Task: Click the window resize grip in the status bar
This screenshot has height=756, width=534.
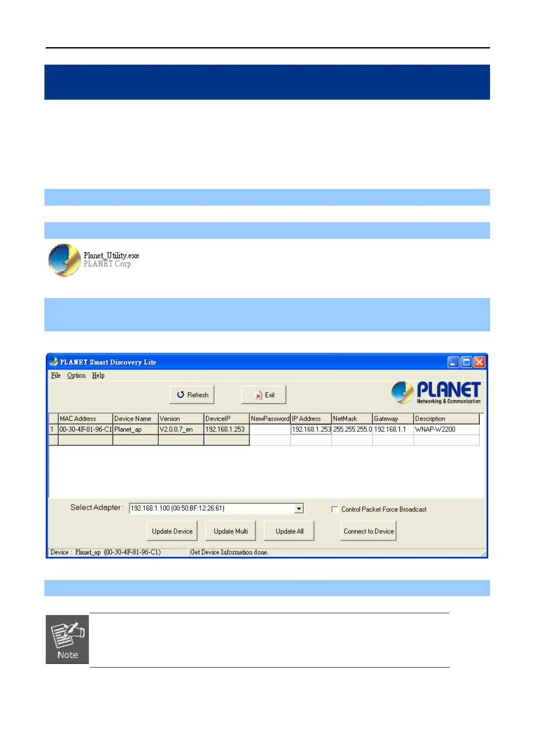Action: (x=484, y=554)
